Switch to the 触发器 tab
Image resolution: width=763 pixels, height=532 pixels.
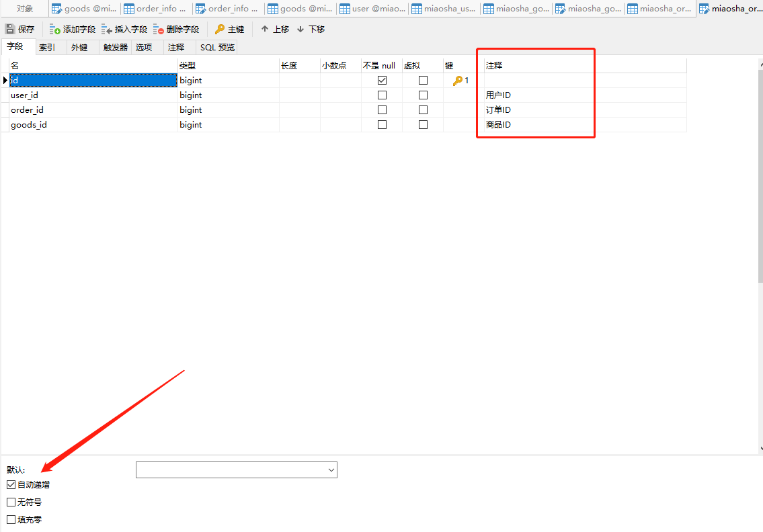pos(116,47)
